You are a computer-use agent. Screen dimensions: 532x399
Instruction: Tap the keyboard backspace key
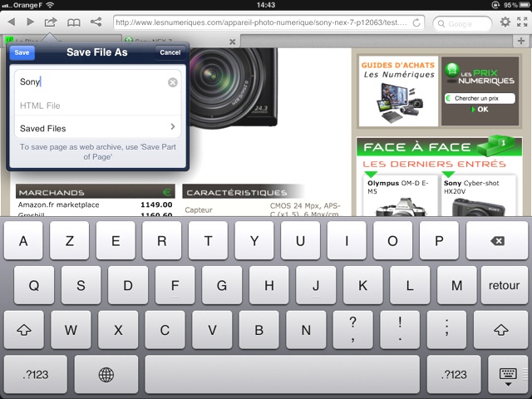point(497,241)
